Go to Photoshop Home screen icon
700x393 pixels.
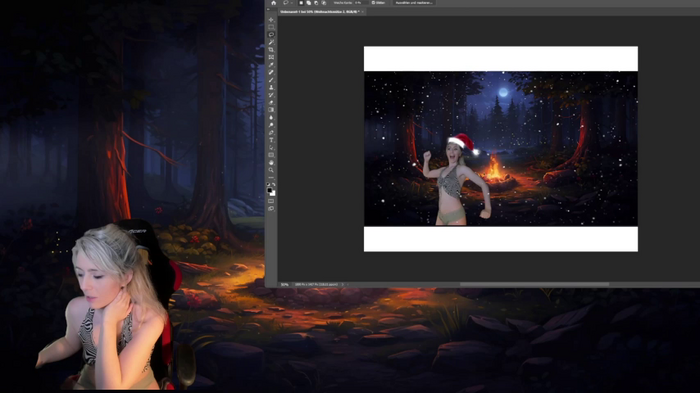point(273,3)
